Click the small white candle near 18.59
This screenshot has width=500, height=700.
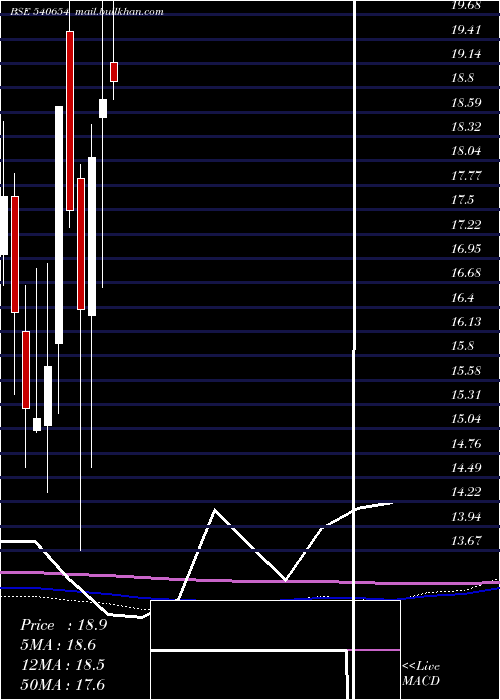[103, 108]
